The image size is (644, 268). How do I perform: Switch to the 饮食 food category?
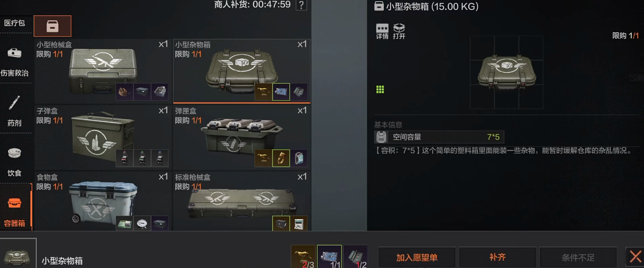point(14,160)
